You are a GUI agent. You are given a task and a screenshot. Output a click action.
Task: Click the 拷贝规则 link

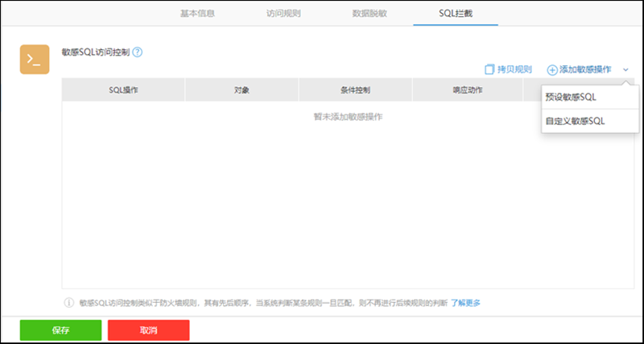click(x=514, y=69)
